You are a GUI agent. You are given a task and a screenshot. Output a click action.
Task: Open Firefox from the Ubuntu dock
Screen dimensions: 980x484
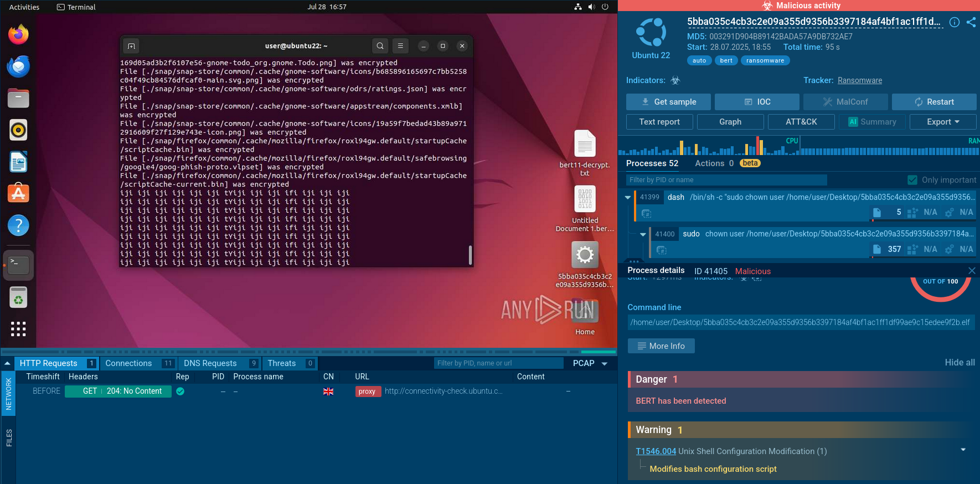(18, 34)
